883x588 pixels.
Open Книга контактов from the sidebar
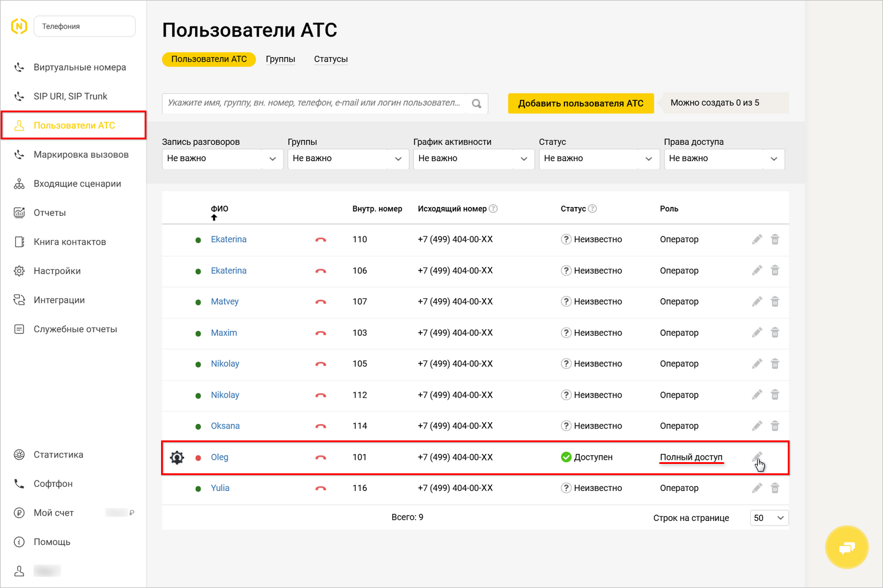[70, 242]
